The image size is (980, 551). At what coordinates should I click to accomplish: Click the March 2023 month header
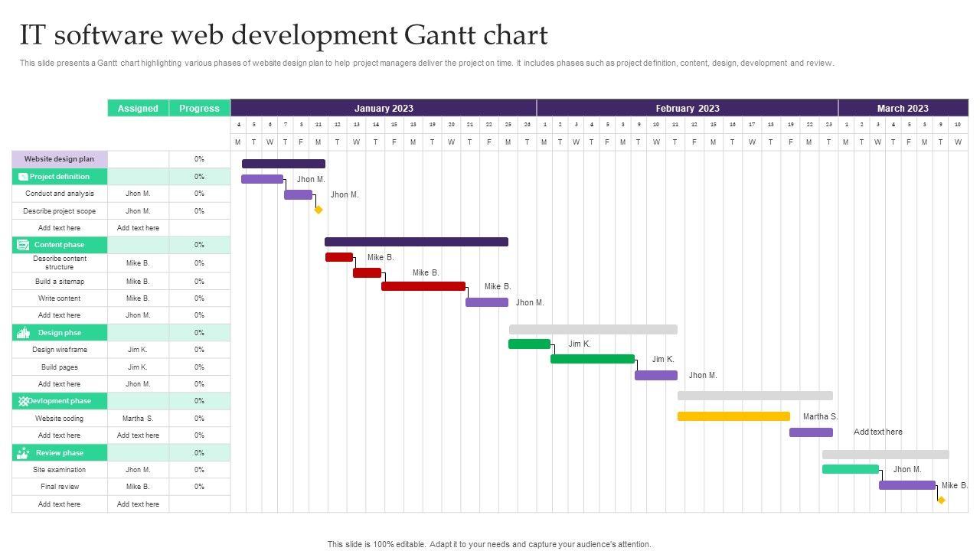tap(903, 108)
